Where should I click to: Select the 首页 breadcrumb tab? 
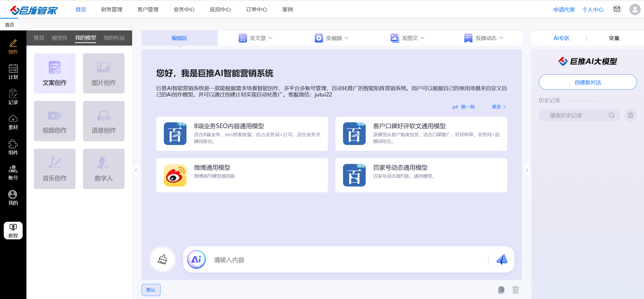(10, 25)
